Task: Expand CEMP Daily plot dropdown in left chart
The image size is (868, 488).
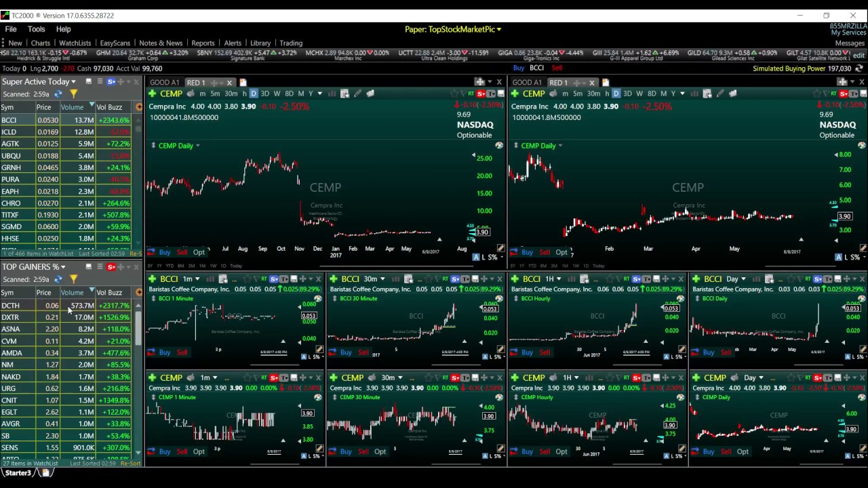Action: point(198,146)
